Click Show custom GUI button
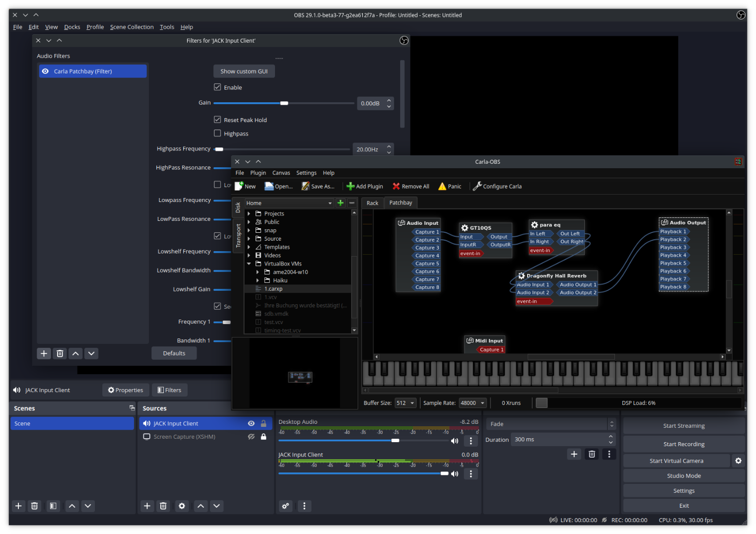 point(244,71)
